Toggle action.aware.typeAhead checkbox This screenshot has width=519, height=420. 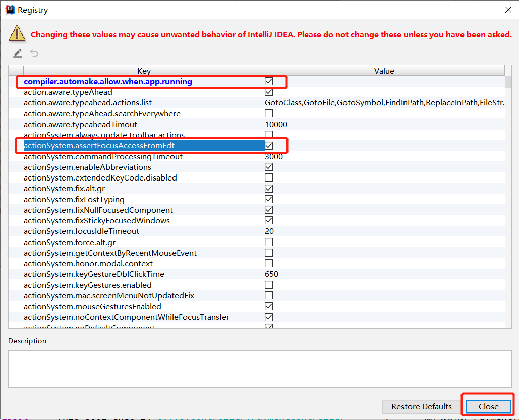[269, 92]
